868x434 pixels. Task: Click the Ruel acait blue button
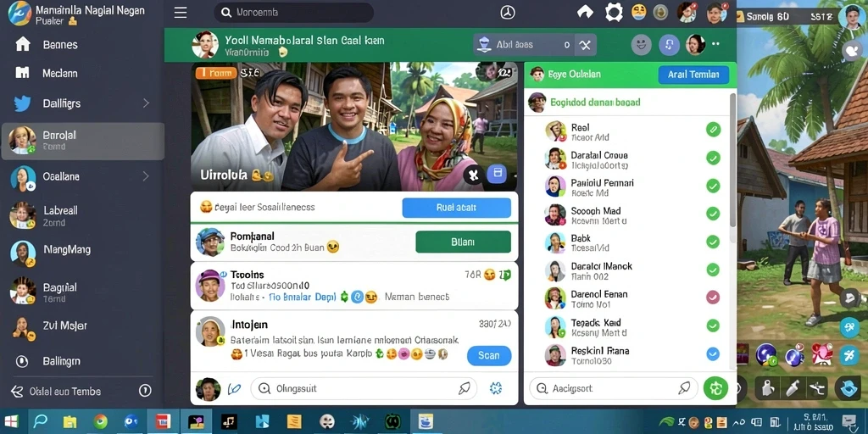pos(457,208)
